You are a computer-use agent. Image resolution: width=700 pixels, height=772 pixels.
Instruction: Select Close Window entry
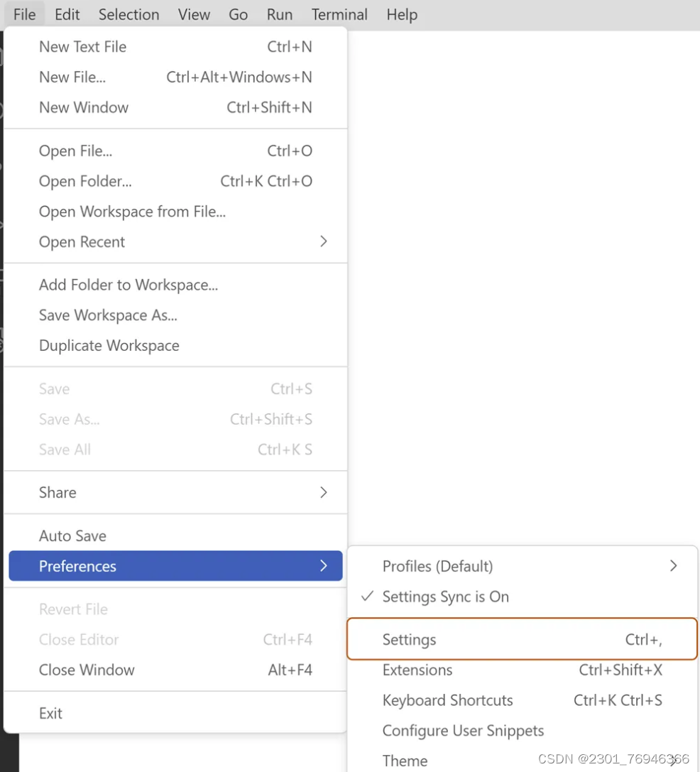[x=175, y=670]
